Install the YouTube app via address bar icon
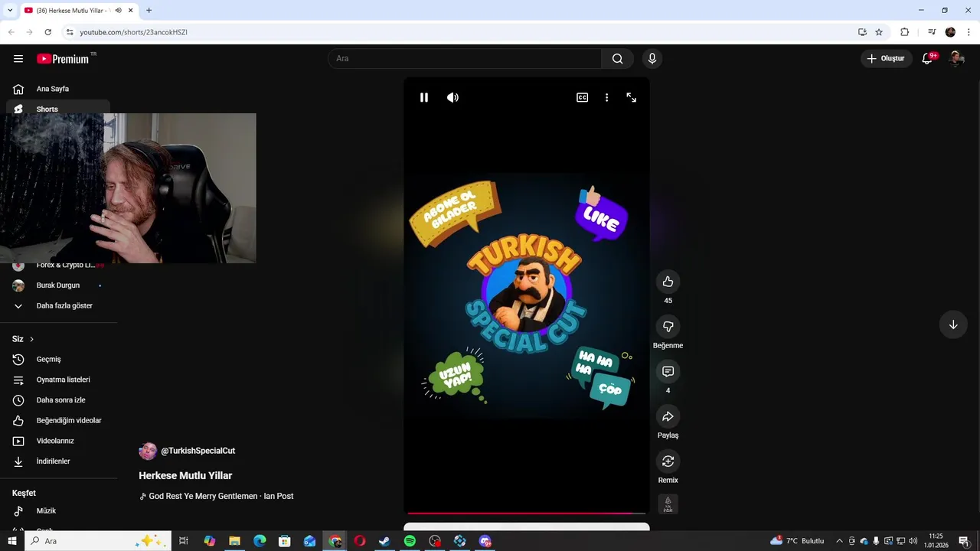The image size is (980, 551). (x=862, y=32)
